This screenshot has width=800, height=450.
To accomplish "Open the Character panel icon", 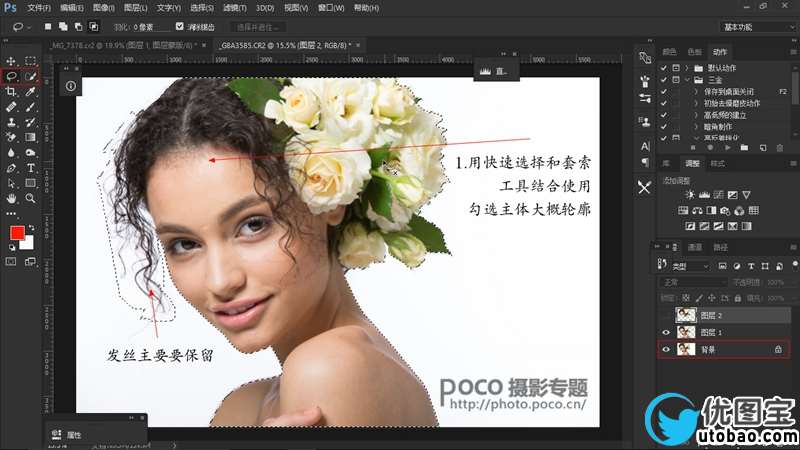I will pos(645,146).
